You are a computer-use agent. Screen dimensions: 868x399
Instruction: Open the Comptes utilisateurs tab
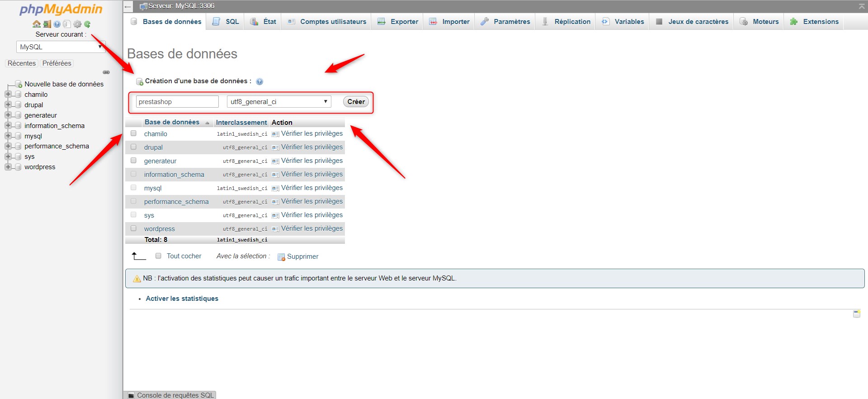tap(326, 22)
